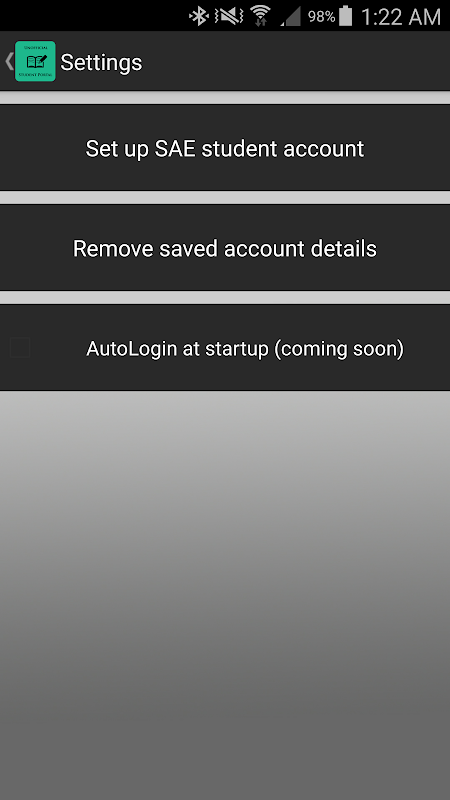Viewport: 450px width, 800px height.
Task: Tap the vibrate mode status icon
Action: (229, 17)
